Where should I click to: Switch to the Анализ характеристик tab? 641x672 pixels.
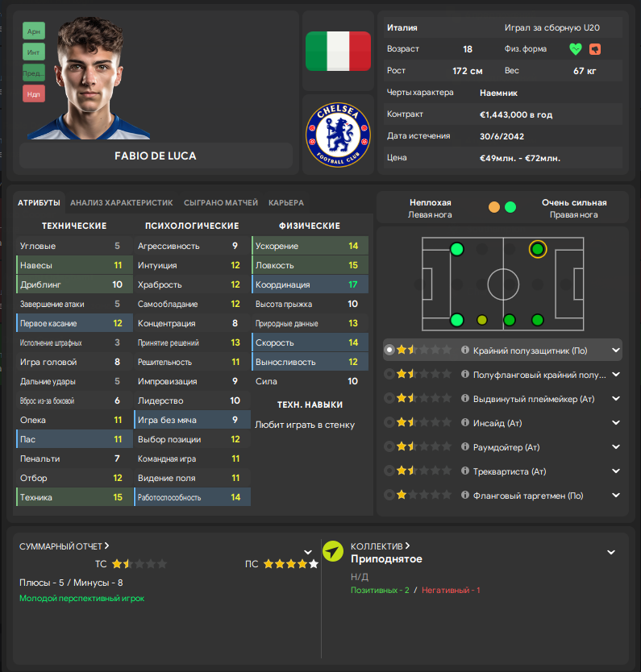click(x=122, y=202)
